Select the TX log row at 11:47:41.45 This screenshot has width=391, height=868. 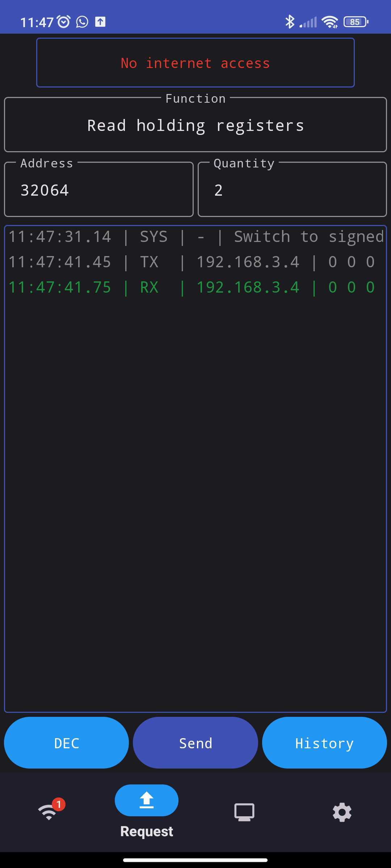(195, 262)
